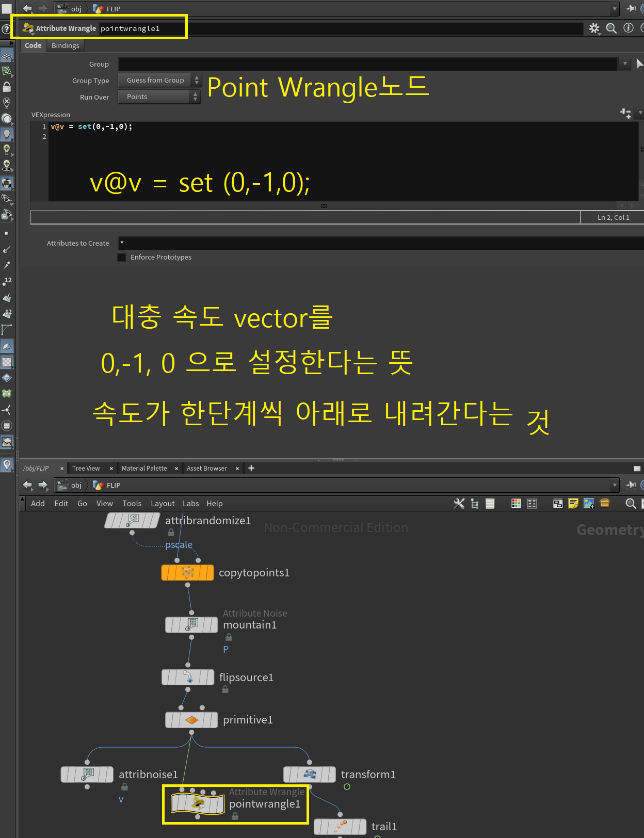Open the Add menu in network editor
The image size is (644, 838).
[38, 504]
